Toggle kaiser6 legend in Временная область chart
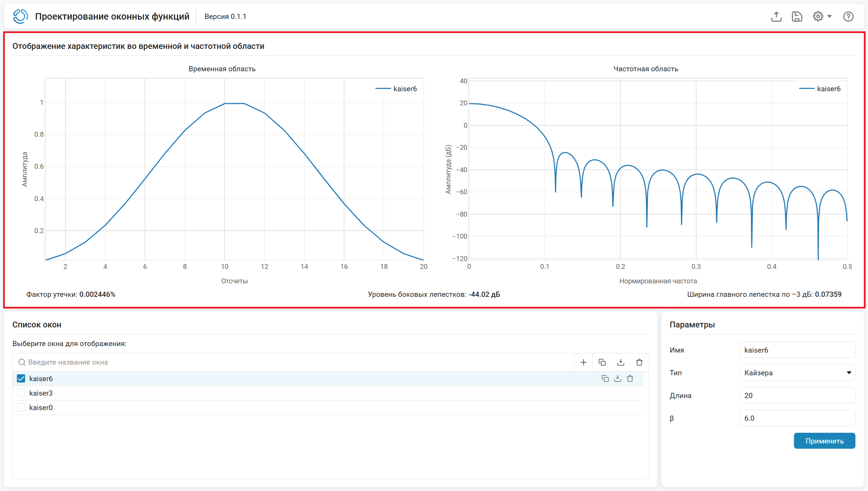The height and width of the screenshot is (491, 868). tap(396, 89)
